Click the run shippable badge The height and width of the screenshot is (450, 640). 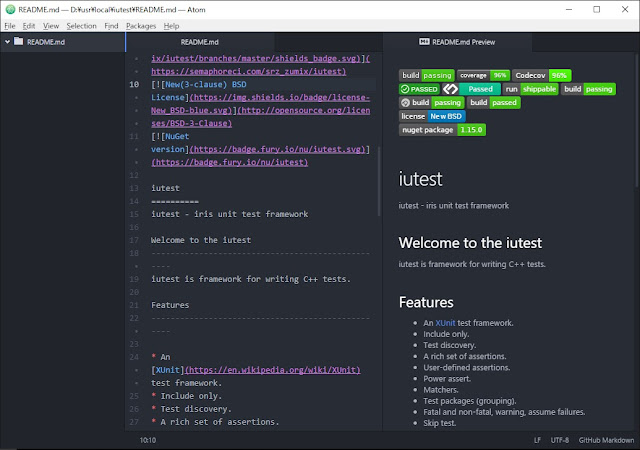pos(531,89)
